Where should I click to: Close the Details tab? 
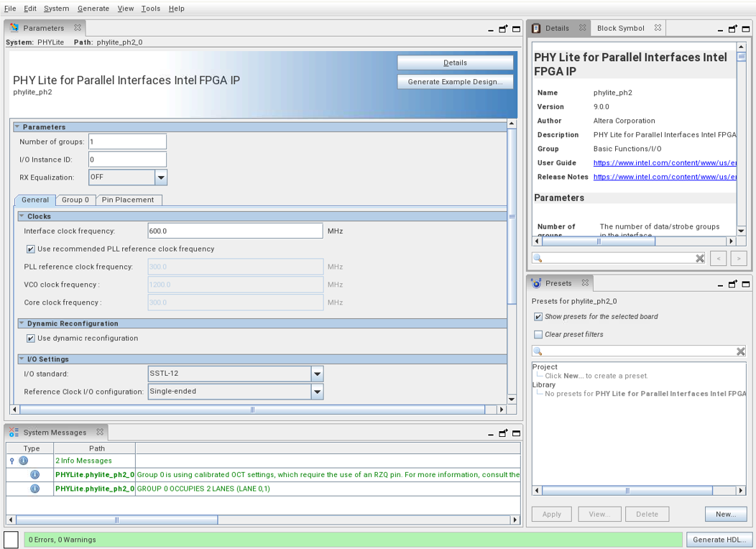(582, 28)
